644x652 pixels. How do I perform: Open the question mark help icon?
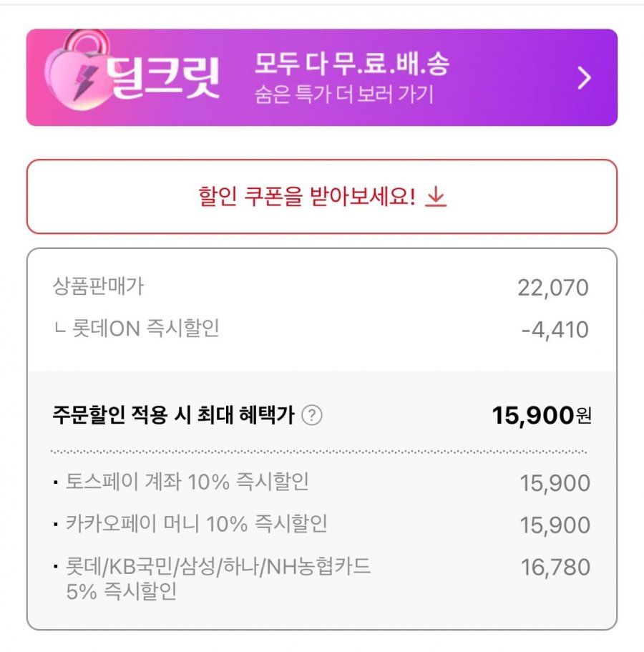(x=312, y=414)
